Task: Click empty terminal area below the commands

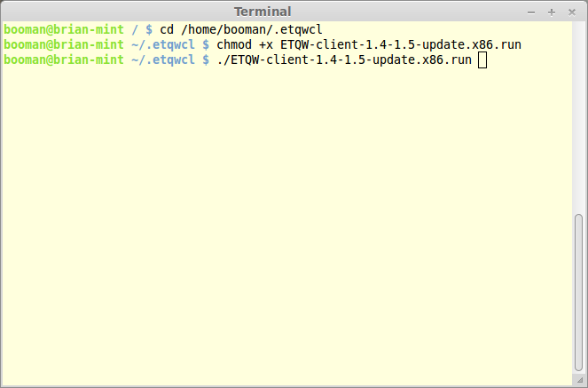Action: [x=287, y=226]
